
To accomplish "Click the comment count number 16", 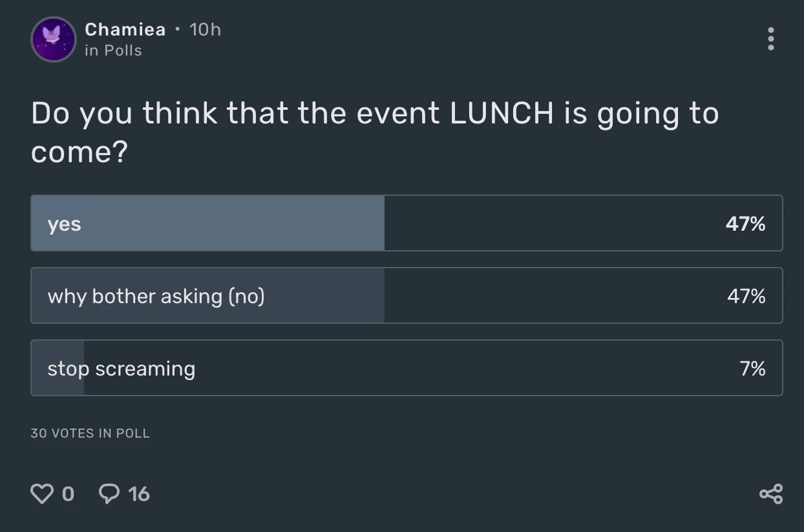I will point(139,494).
